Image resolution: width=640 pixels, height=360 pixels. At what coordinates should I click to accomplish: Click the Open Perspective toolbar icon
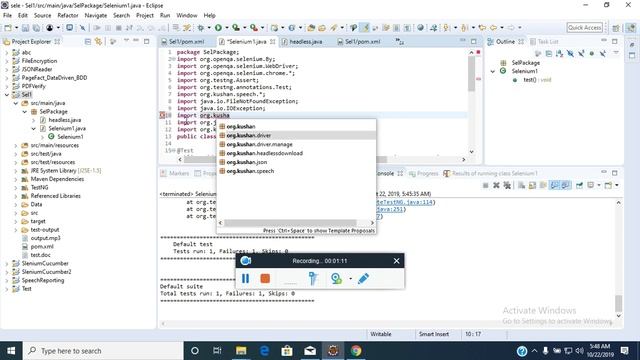click(x=616, y=28)
